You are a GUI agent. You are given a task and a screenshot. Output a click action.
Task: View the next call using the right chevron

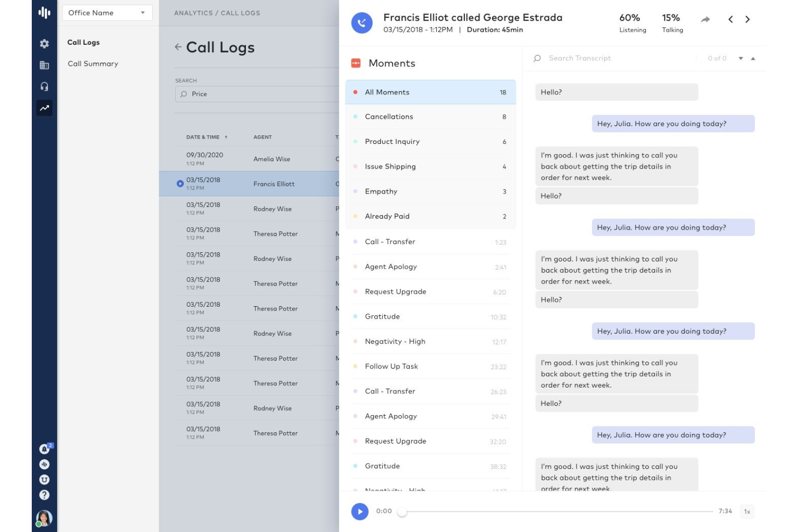coord(748,19)
